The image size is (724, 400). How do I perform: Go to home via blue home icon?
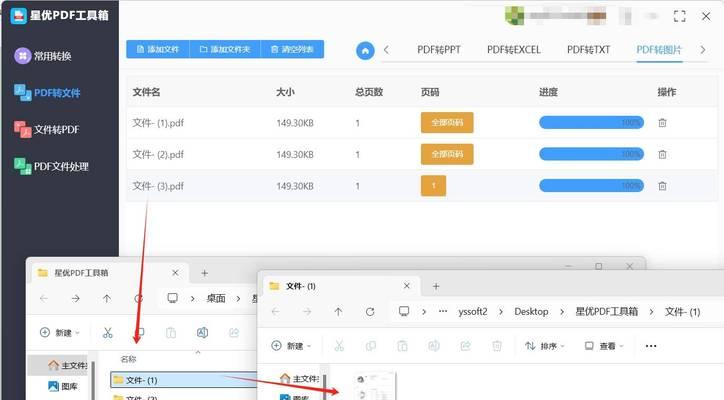pyautogui.click(x=365, y=50)
